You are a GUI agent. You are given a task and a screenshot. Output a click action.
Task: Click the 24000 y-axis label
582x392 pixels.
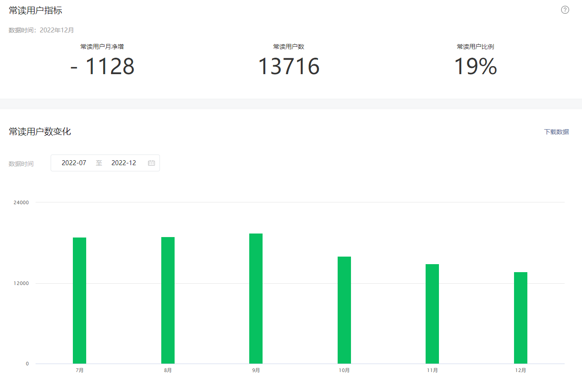(x=21, y=202)
